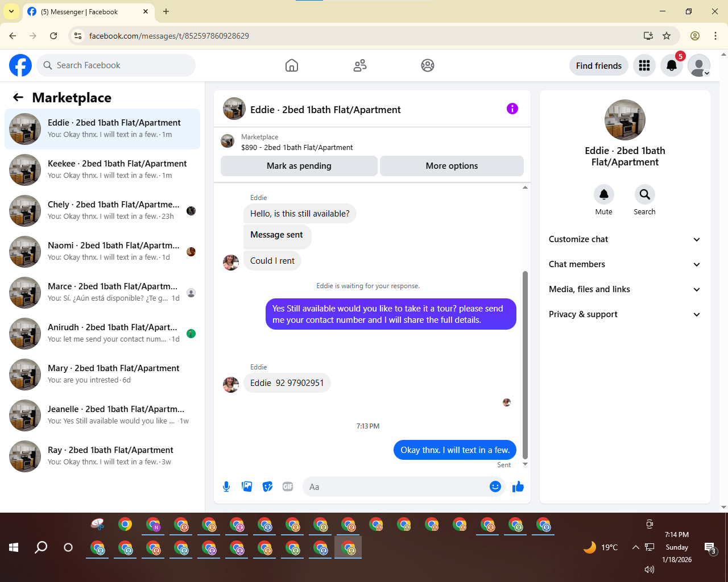Bookmark this page with star icon
Viewport: 728px width, 582px height.
point(667,36)
